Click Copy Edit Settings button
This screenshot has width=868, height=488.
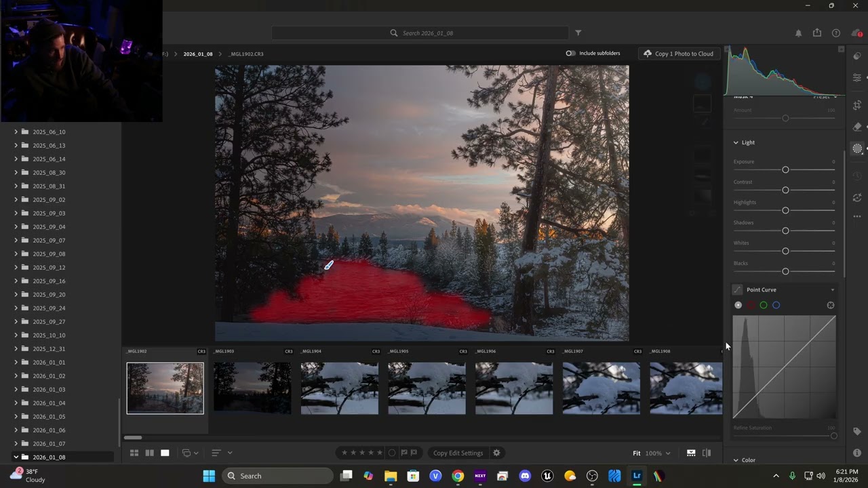click(458, 453)
